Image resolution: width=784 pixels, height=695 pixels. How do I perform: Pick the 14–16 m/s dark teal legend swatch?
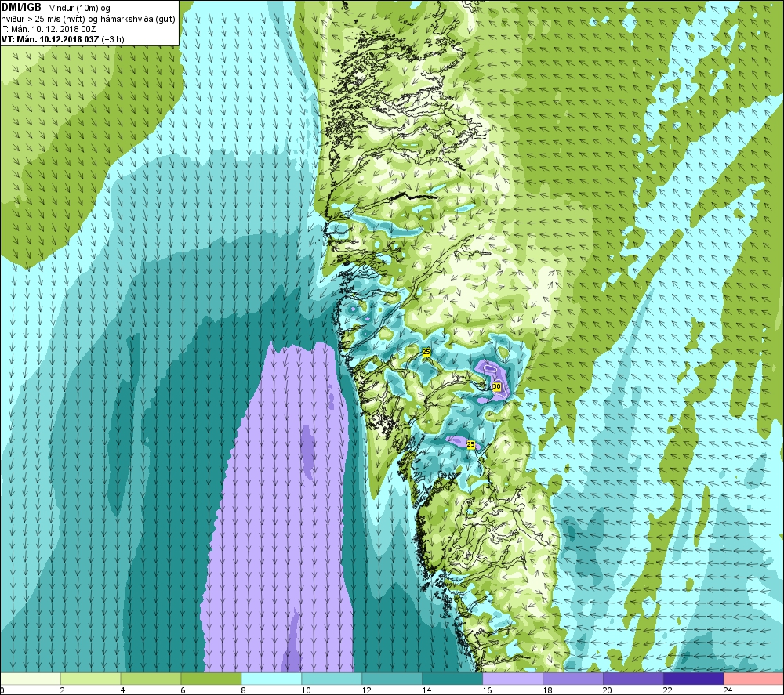coord(452,679)
